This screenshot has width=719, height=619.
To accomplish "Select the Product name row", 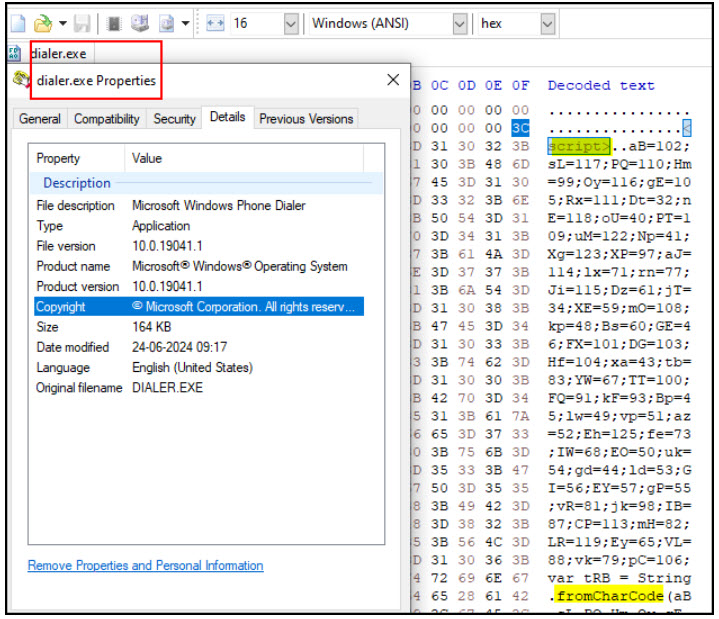I will coord(199,266).
